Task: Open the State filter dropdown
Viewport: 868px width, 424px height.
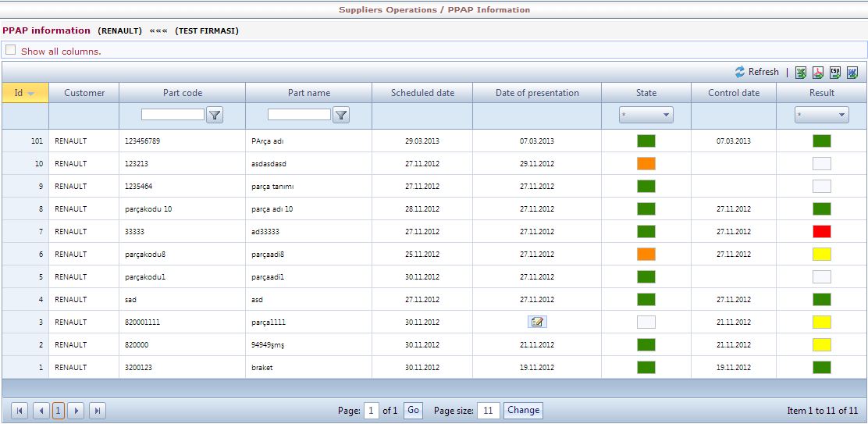Action: [x=646, y=115]
